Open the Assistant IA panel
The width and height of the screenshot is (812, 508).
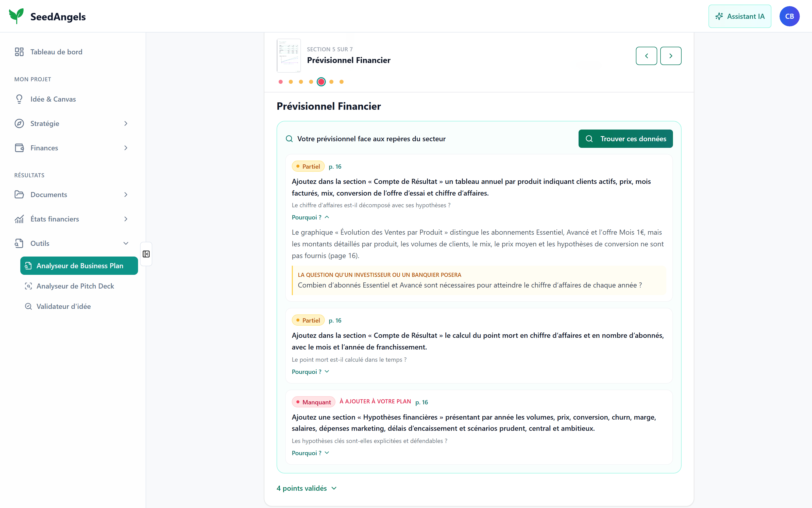click(739, 16)
